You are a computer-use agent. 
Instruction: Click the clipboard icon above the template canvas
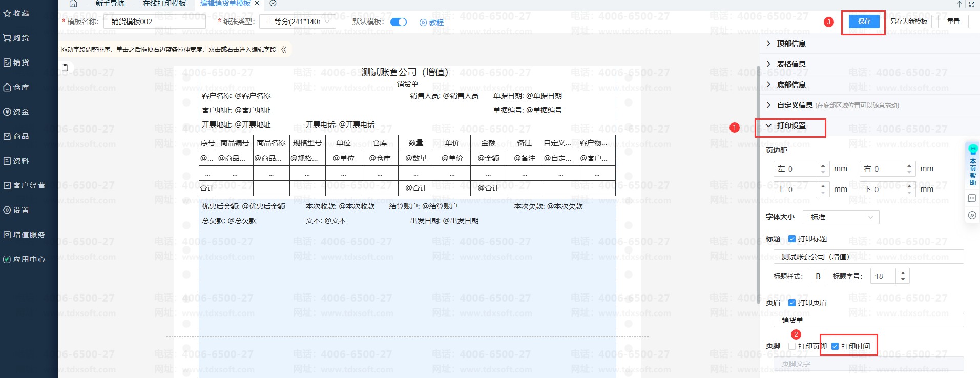65,68
